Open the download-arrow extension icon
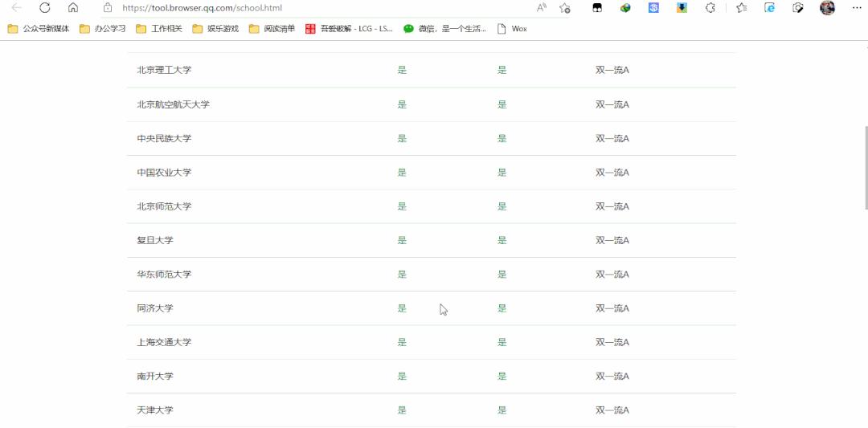The image size is (868, 428). coord(682,8)
